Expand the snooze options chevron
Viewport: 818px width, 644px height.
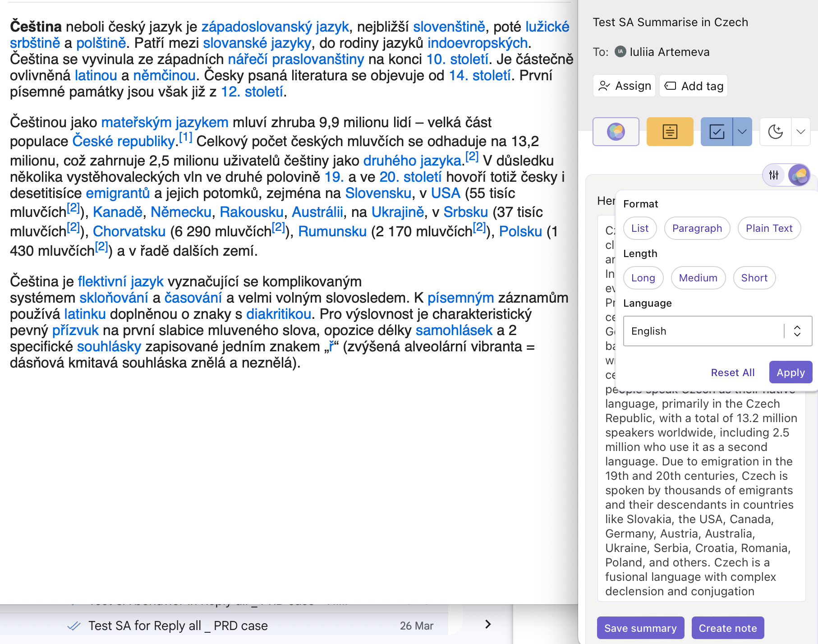pyautogui.click(x=801, y=132)
